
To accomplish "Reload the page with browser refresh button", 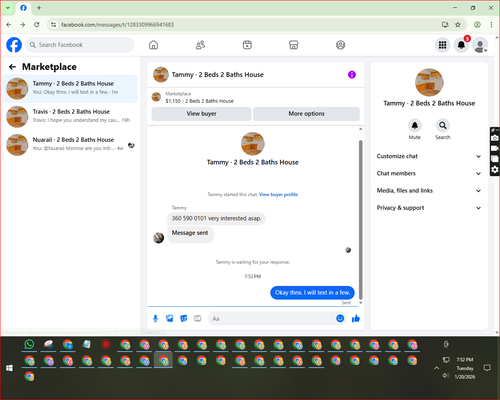I will point(37,24).
